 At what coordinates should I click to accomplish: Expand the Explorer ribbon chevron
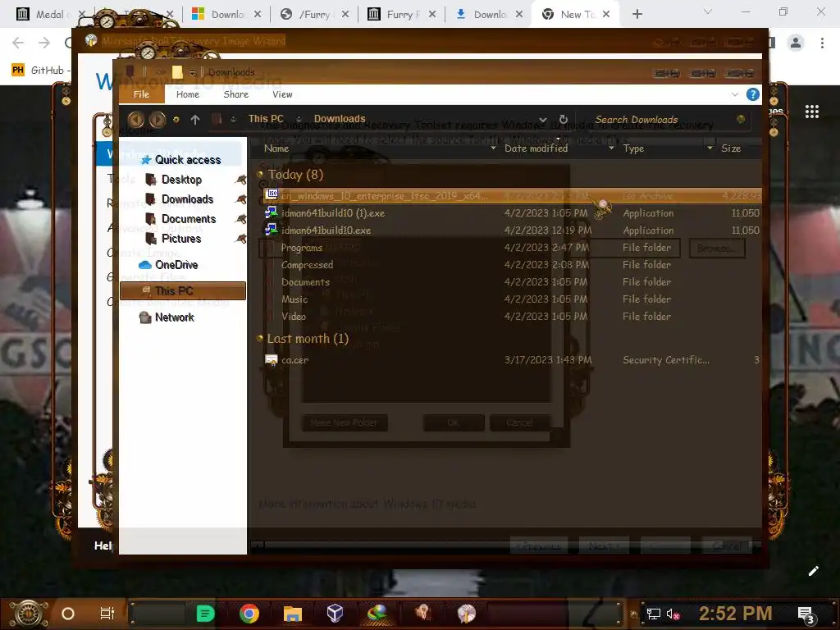click(734, 94)
